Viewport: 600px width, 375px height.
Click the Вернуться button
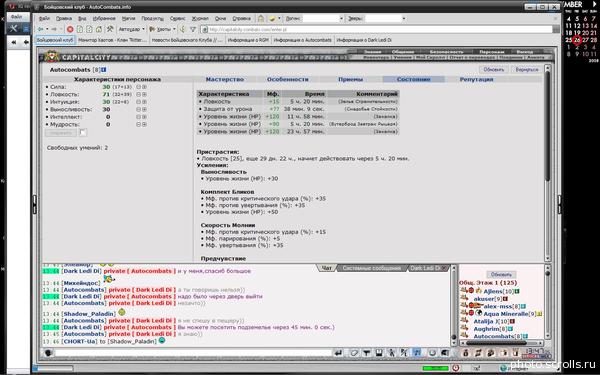[527, 70]
